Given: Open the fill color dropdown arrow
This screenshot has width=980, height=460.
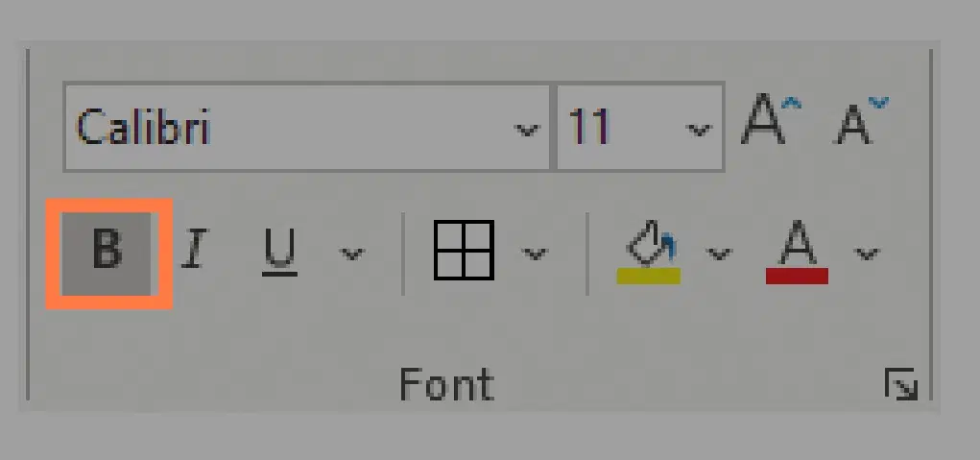Looking at the screenshot, I should tap(719, 254).
